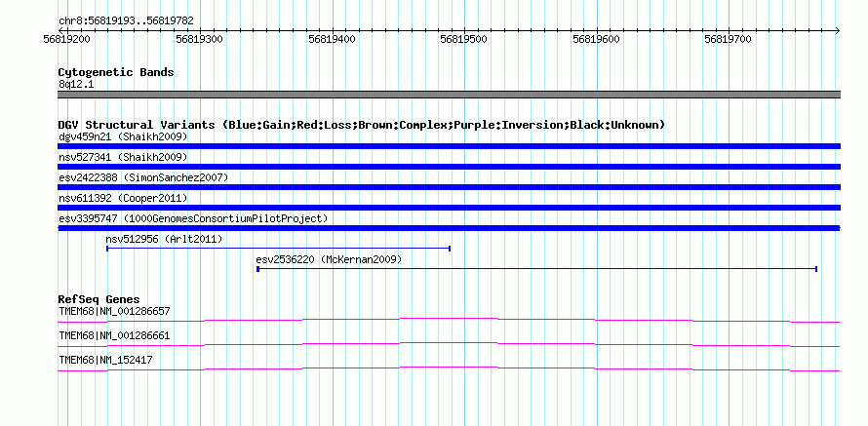Open the Cytogenetic Bands track heading

coord(116,72)
